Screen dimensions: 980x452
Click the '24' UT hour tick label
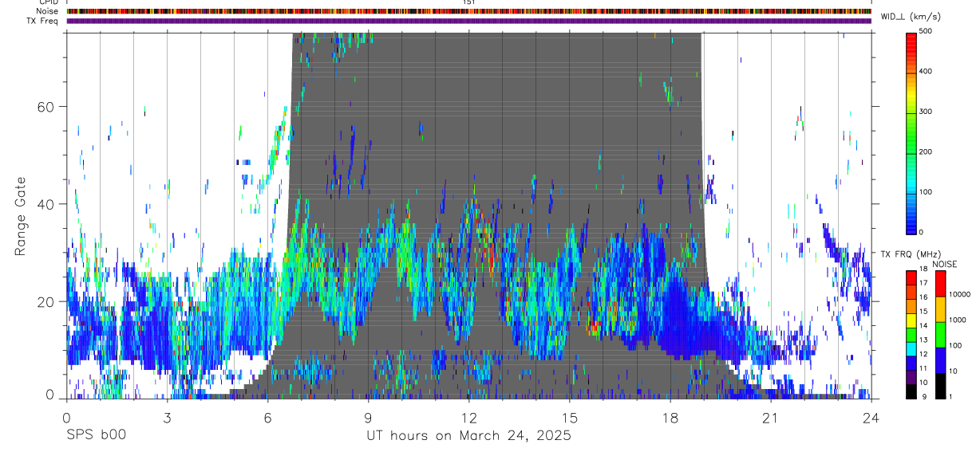point(871,417)
